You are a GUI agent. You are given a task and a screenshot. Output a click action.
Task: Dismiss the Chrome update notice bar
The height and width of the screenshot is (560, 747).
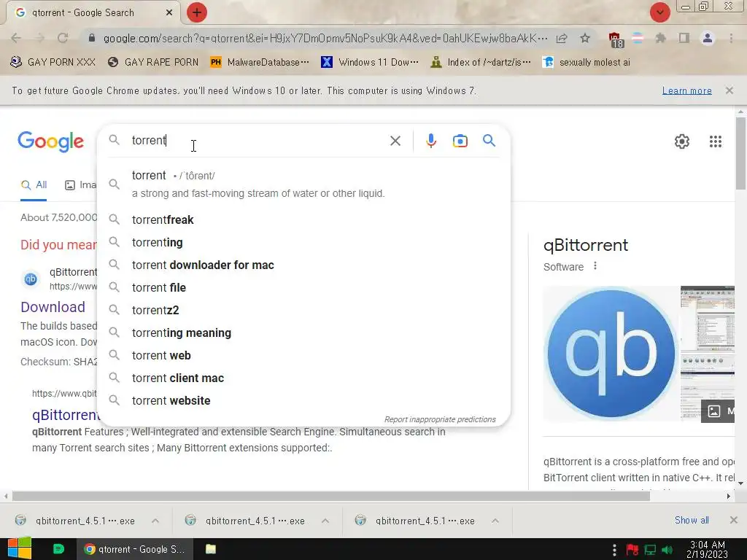tap(729, 90)
